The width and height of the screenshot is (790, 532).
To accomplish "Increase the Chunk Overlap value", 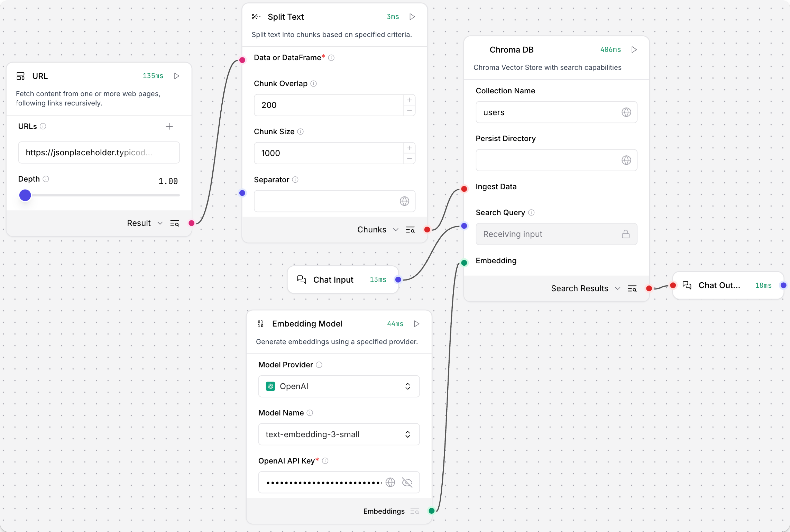I will 409,100.
